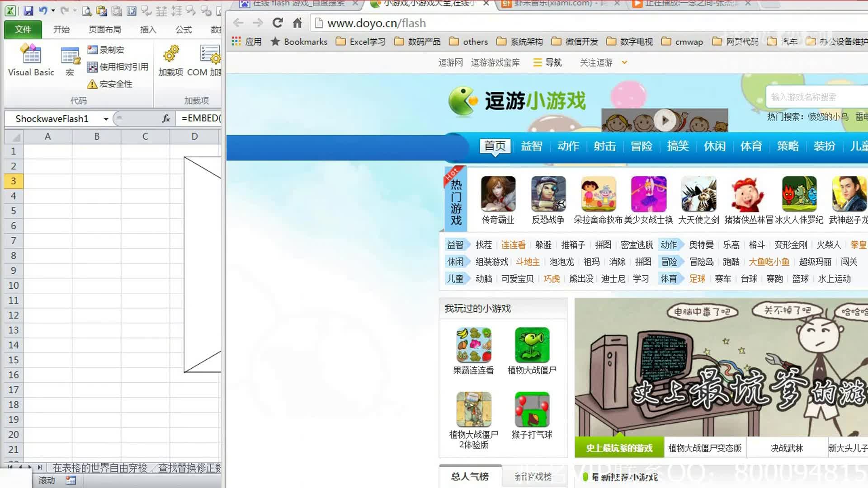Toggle Use Relative References (使用相对引用)

118,67
